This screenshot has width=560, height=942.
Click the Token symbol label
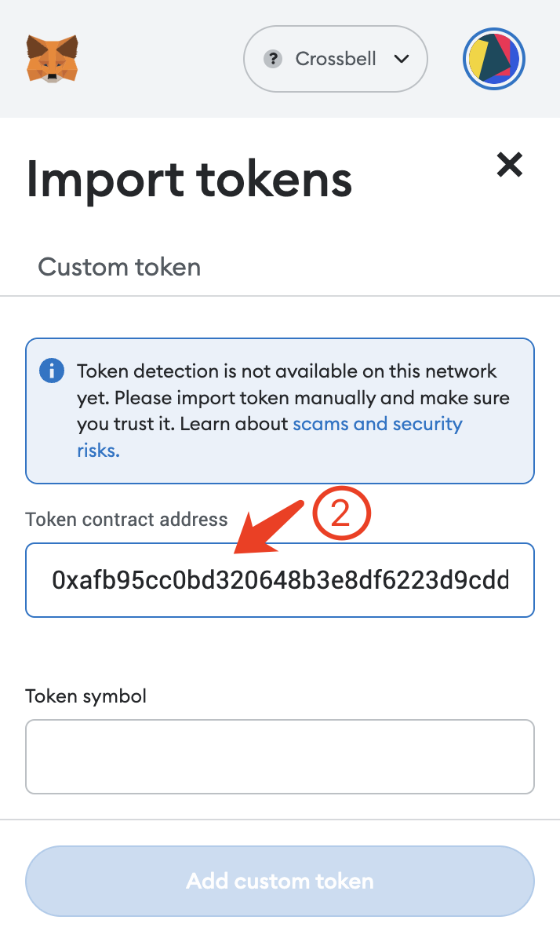click(x=86, y=696)
